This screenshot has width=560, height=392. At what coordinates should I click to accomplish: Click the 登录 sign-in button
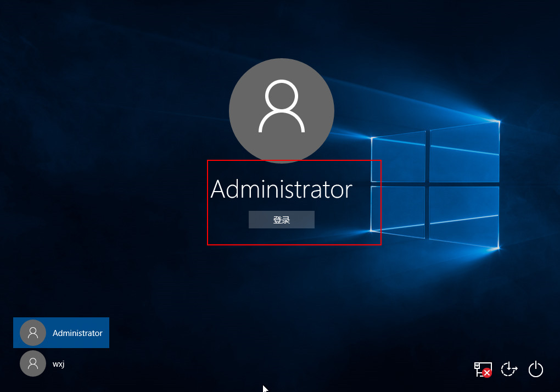pyautogui.click(x=282, y=220)
